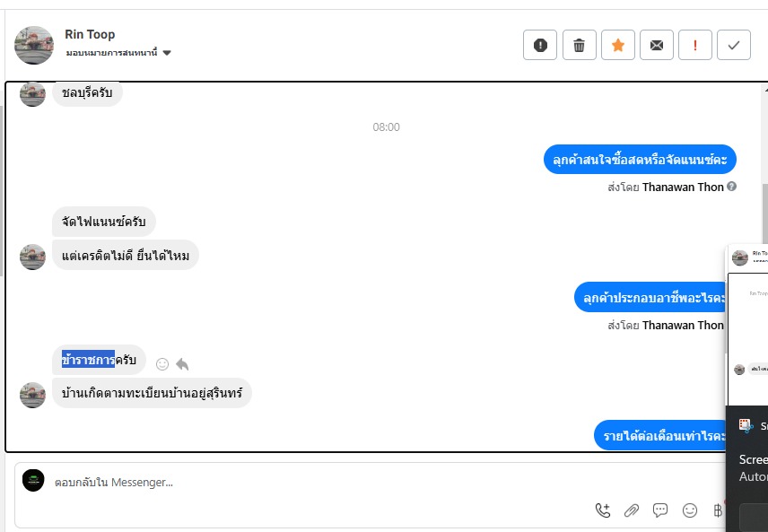
Task: Expand the conversation assignment dropdown arrow
Action: (x=167, y=53)
